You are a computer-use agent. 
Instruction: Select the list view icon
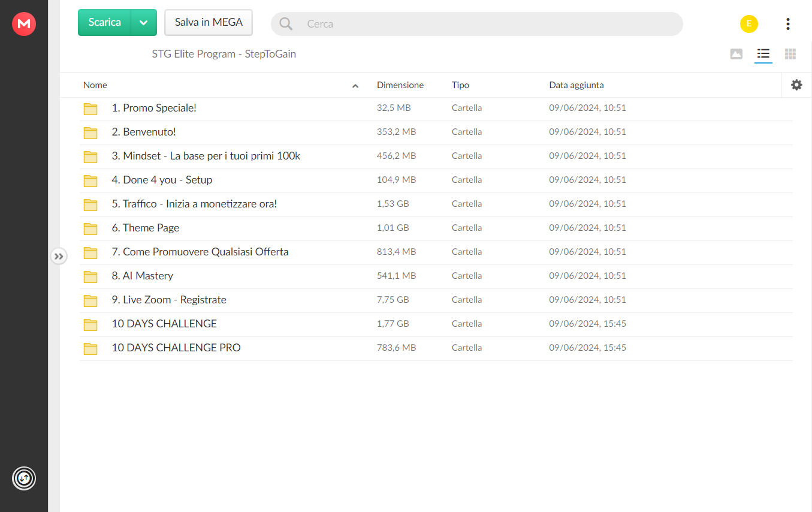click(x=763, y=54)
